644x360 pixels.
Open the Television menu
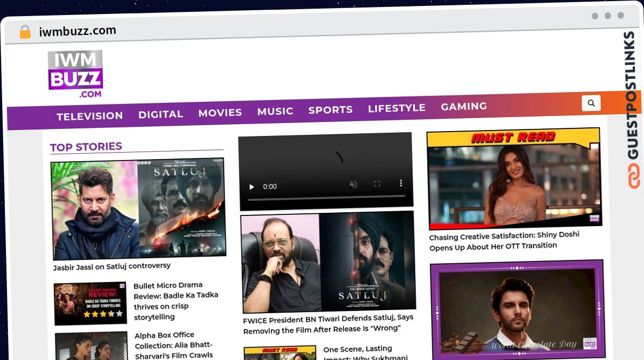(90, 116)
